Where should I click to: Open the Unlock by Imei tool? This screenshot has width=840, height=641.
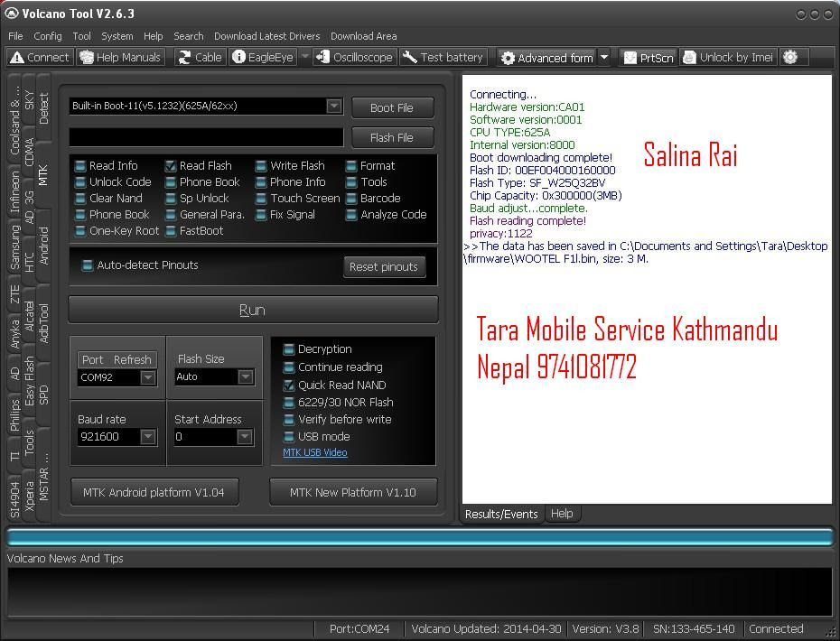[729, 58]
